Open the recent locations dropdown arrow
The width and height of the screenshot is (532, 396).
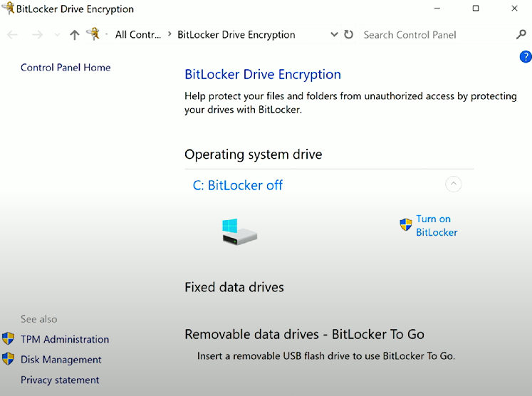click(57, 35)
